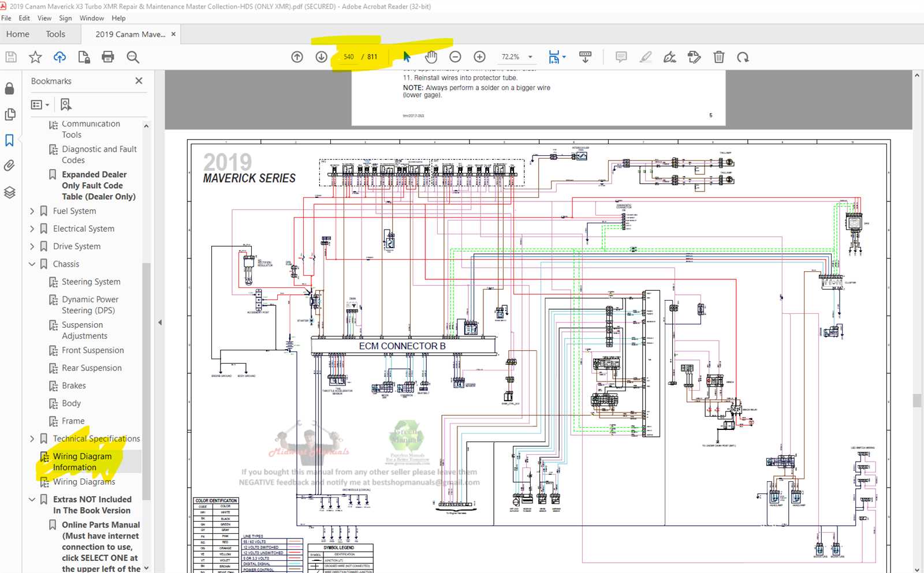Open the security lock panel icon
Image resolution: width=924 pixels, height=573 pixels.
click(9, 88)
